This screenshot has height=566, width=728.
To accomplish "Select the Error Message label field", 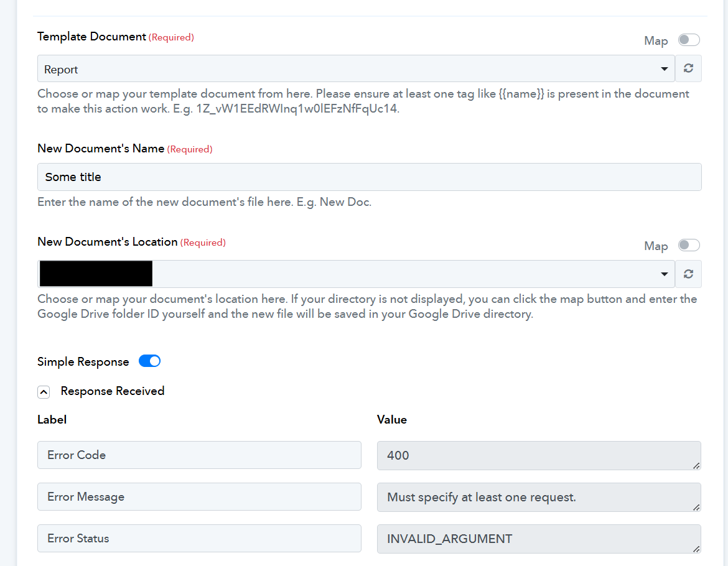I will coord(199,497).
